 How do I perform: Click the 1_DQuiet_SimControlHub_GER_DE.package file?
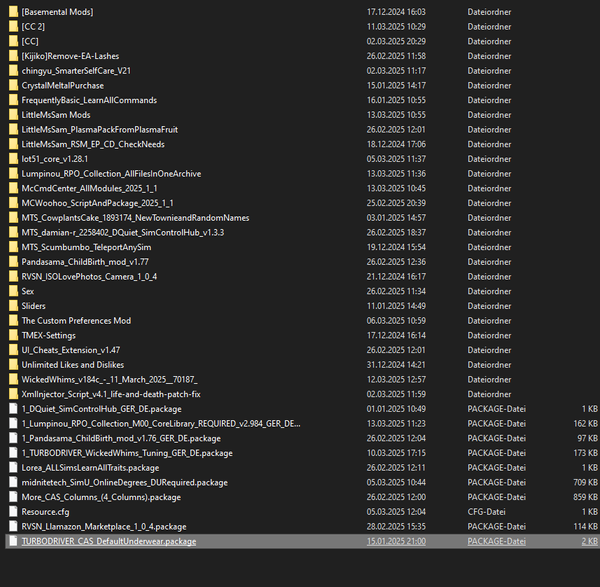101,409
